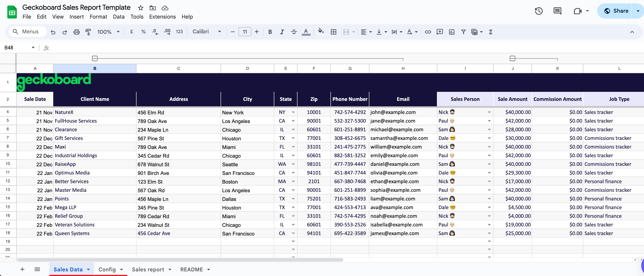The height and width of the screenshot is (276, 644).
Task: Add a comment with the toolbar icon
Action: pos(557,11)
